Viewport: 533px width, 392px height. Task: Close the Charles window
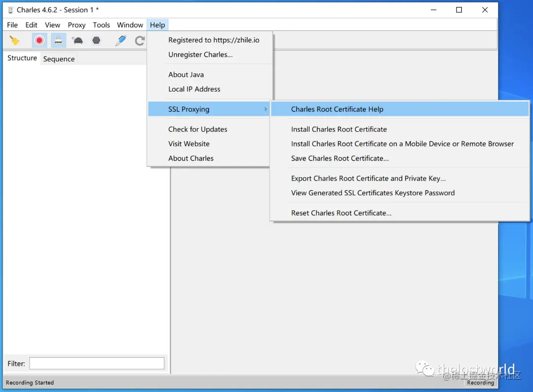485,10
